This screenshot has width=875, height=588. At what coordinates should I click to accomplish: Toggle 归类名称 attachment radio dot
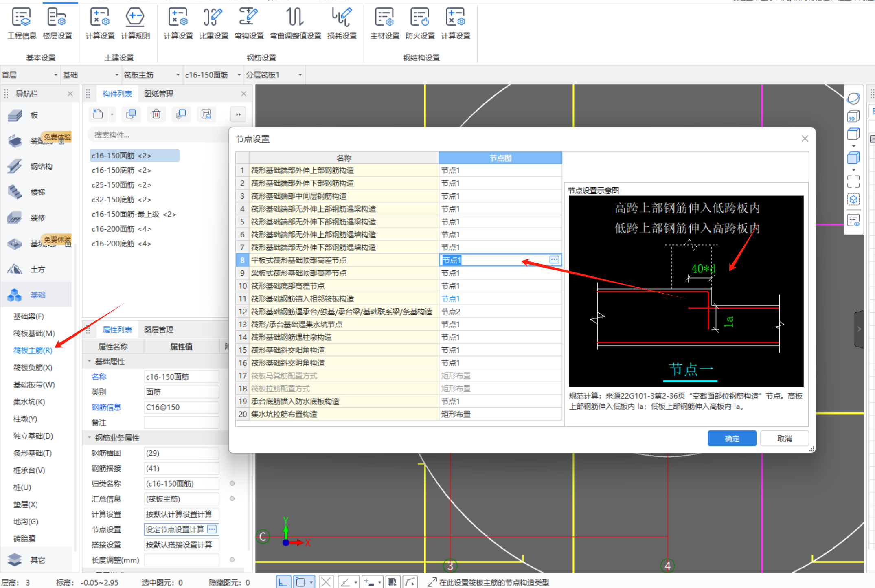(232, 483)
